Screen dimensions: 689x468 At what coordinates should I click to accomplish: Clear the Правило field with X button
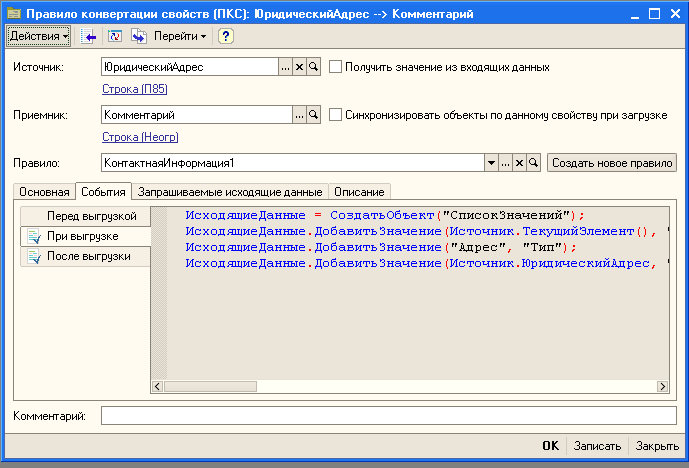(519, 163)
